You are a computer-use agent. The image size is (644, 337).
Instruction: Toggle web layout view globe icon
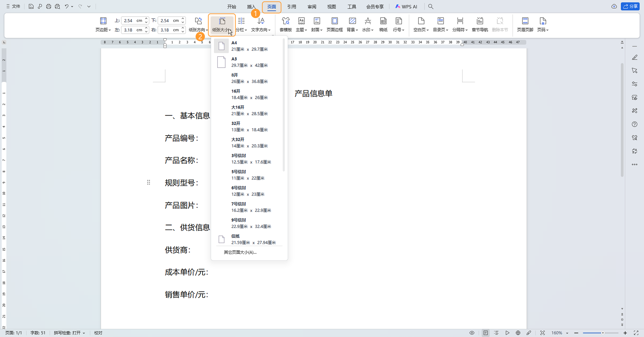(x=518, y=333)
